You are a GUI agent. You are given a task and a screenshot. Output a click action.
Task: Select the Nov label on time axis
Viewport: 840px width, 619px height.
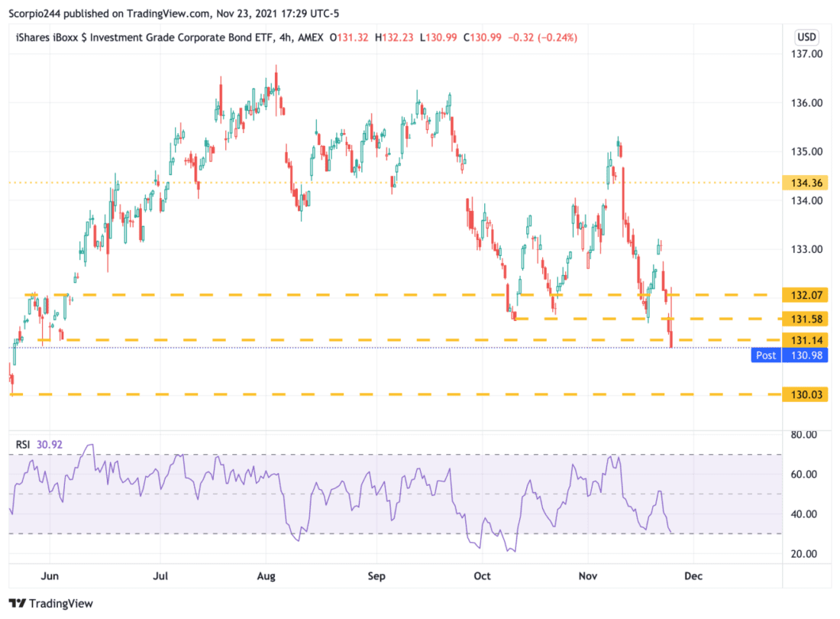(588, 576)
